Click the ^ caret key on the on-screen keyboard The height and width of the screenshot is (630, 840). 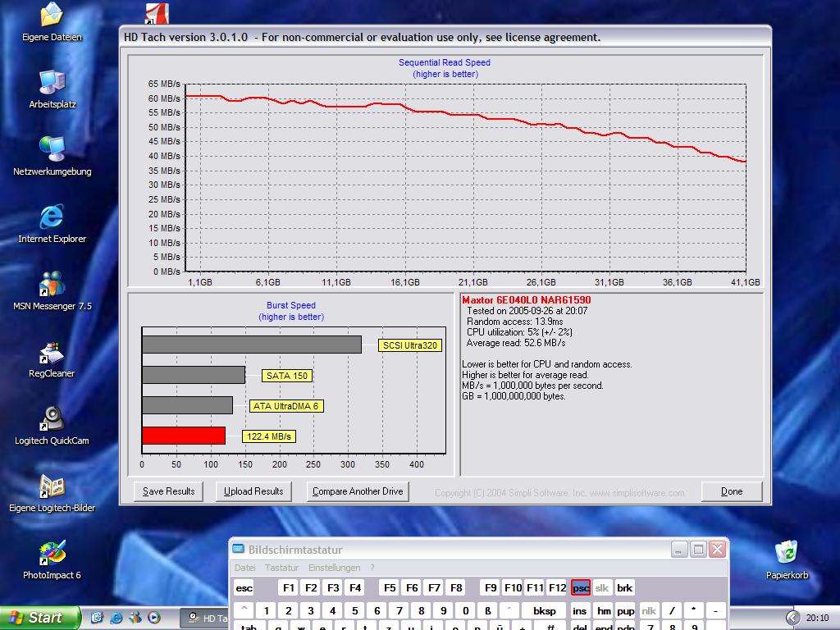[x=244, y=610]
